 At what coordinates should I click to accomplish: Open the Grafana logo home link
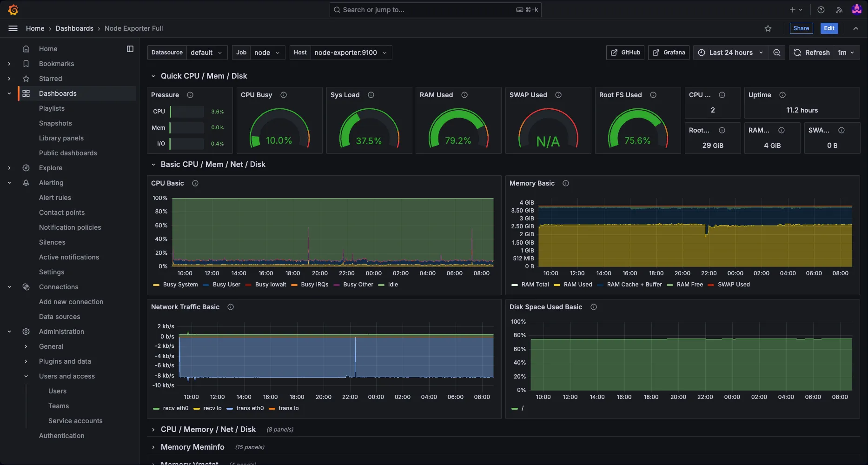(13, 10)
